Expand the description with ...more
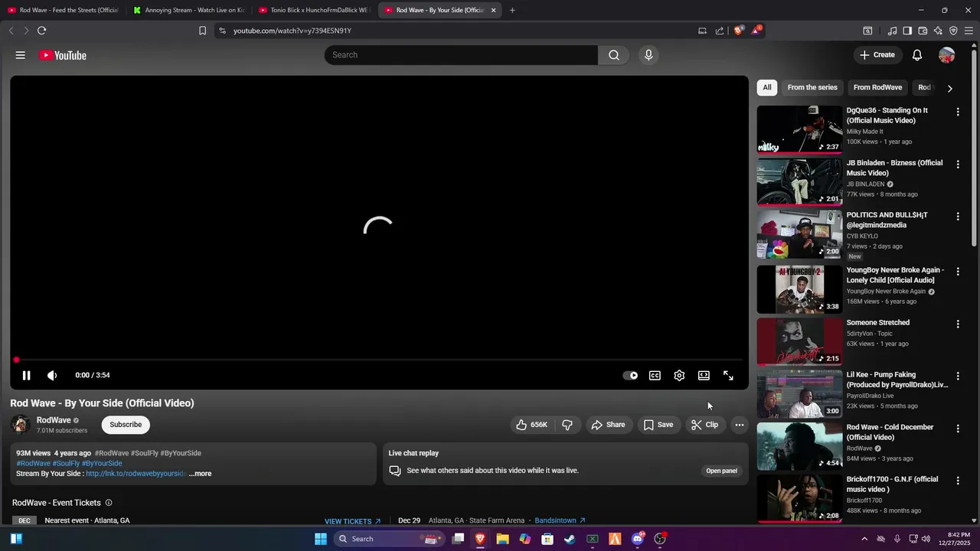This screenshot has width=980, height=551. [x=200, y=474]
